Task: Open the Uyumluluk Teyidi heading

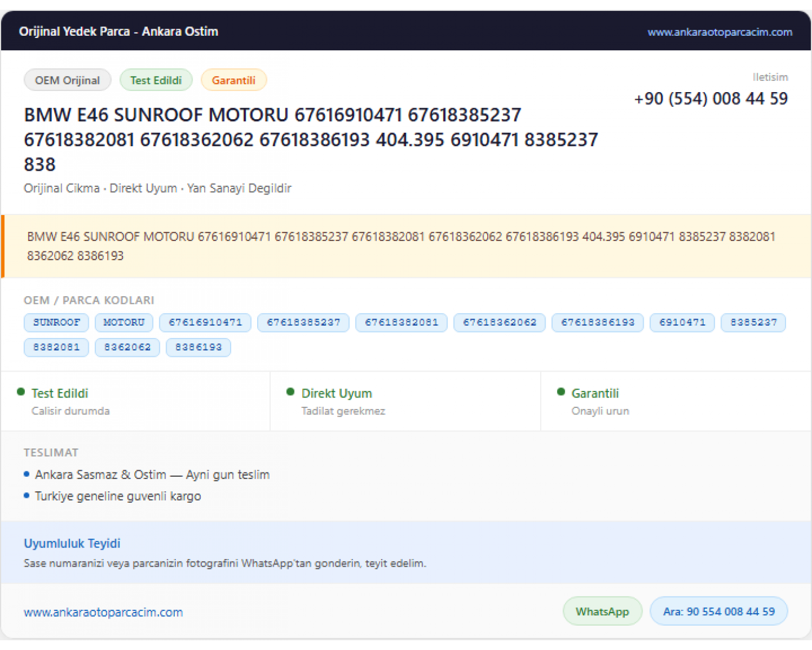Action: coord(72,543)
